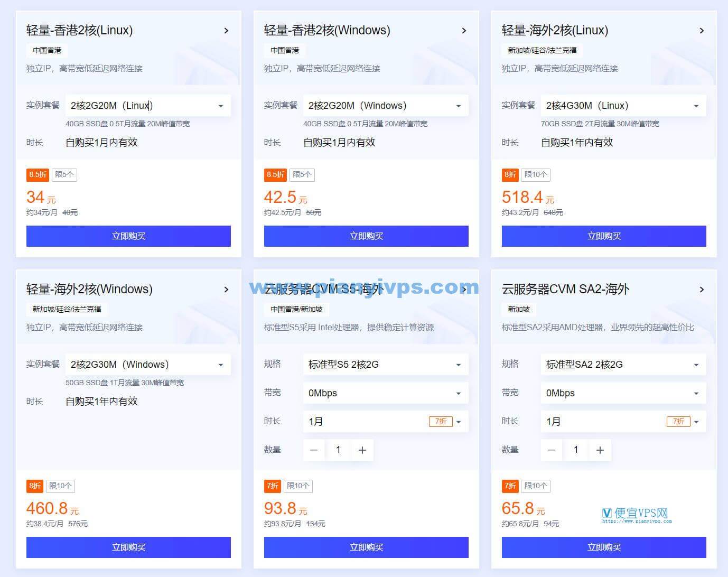Viewport: 728px width, 577px height.
Task: Click 限10个 limit badge on 460.8元 plan
Action: pos(60,486)
